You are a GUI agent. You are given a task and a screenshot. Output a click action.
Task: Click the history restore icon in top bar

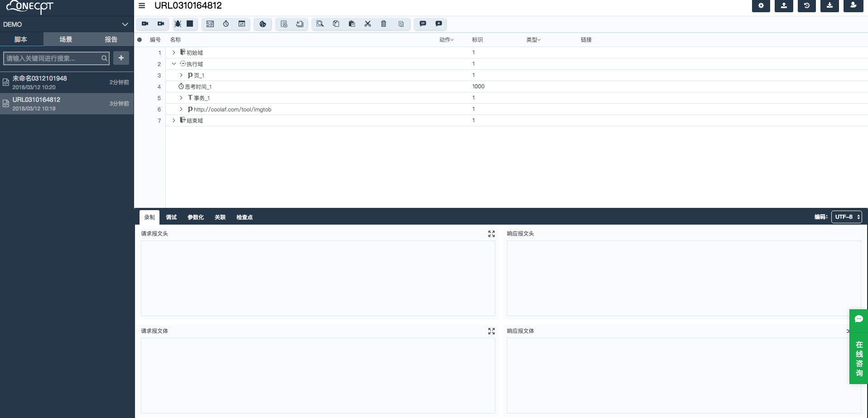806,6
